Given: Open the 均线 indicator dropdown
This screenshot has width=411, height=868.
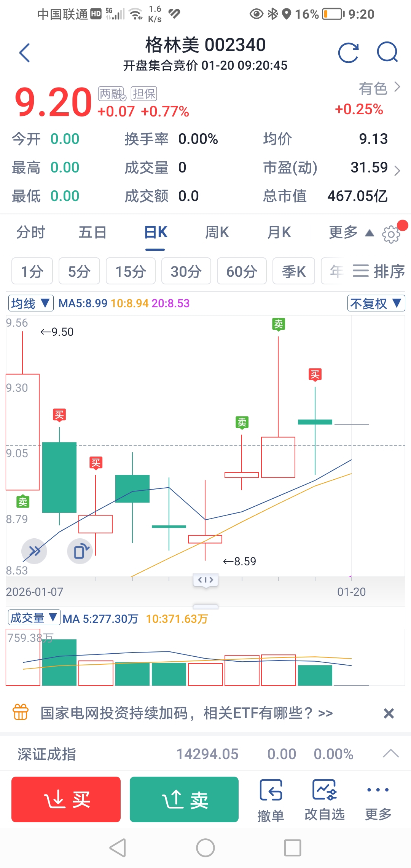Looking at the screenshot, I should click(x=31, y=303).
